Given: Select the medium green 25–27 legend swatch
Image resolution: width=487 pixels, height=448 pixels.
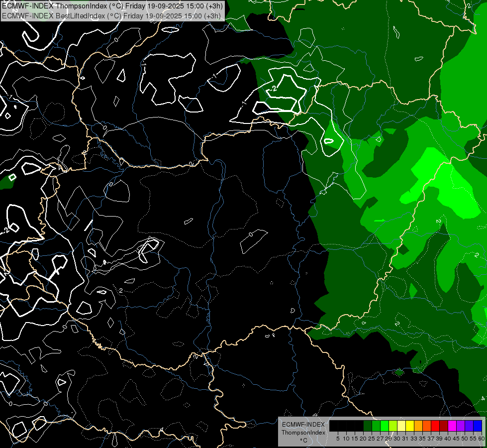Looking at the screenshot, I should pyautogui.click(x=376, y=426).
